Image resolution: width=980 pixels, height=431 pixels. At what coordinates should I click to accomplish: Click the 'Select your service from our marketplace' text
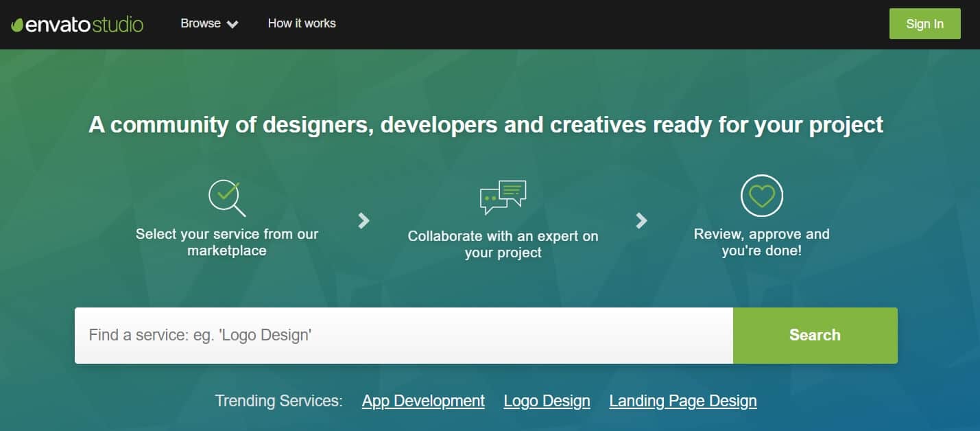click(227, 242)
